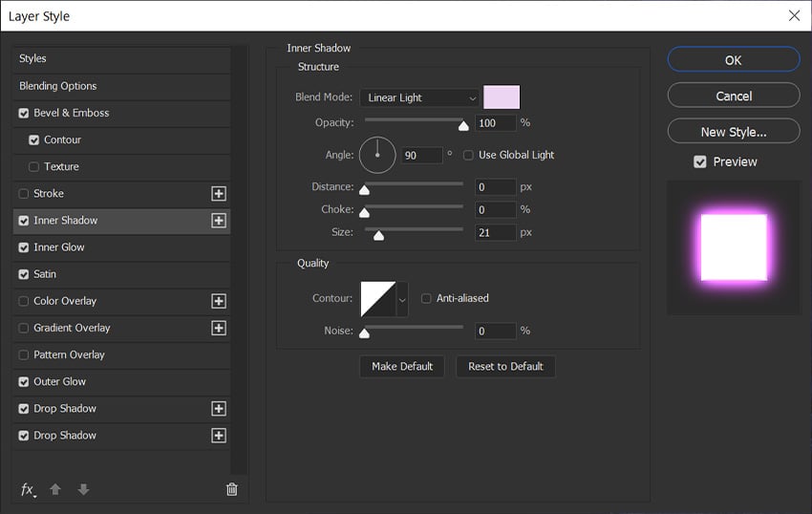812x514 pixels.
Task: Toggle the Anti-aliased checkbox
Action: (x=426, y=298)
